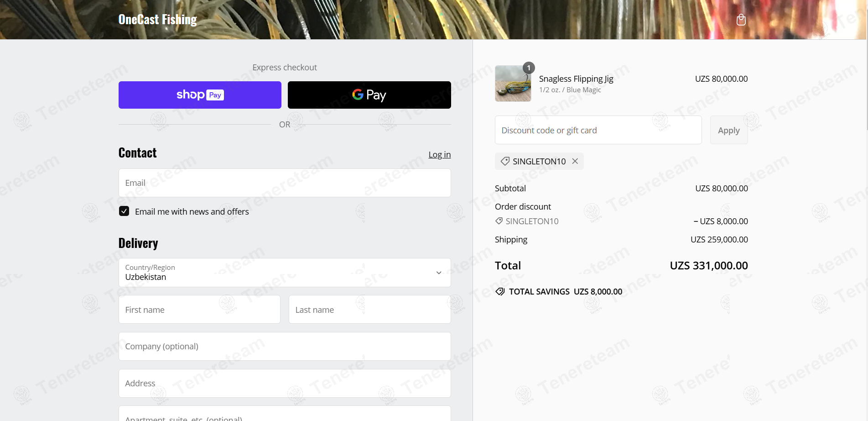Screen dimensions: 868x421
Task: Click the SINGLETON10 tag icon in the discount chip
Action: 505,161
